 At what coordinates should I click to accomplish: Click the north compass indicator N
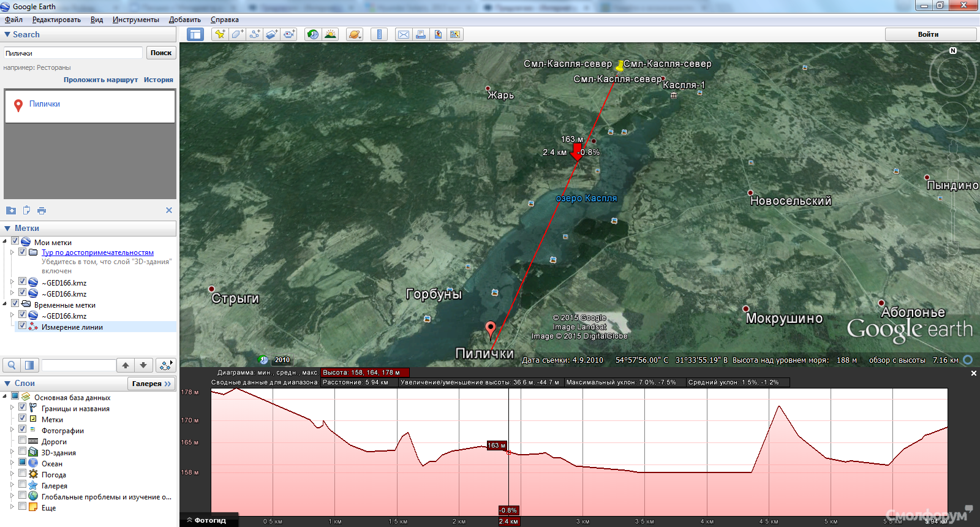(x=953, y=51)
